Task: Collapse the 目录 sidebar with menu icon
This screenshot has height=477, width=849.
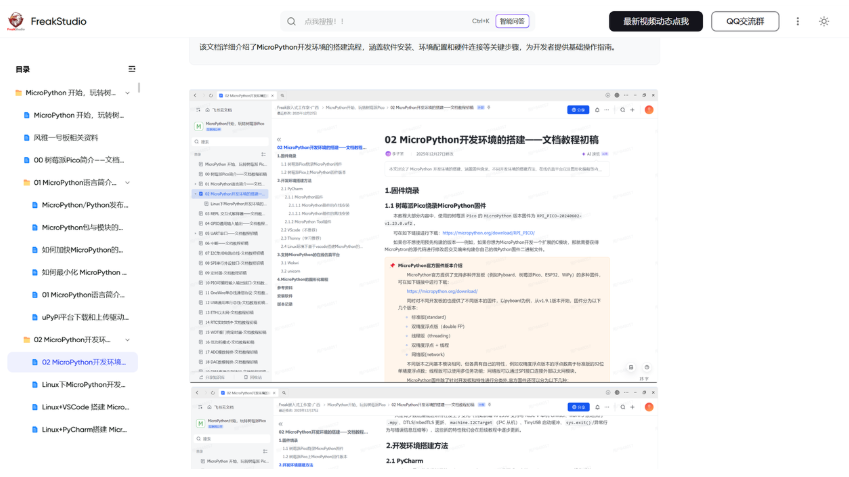Action: click(132, 69)
